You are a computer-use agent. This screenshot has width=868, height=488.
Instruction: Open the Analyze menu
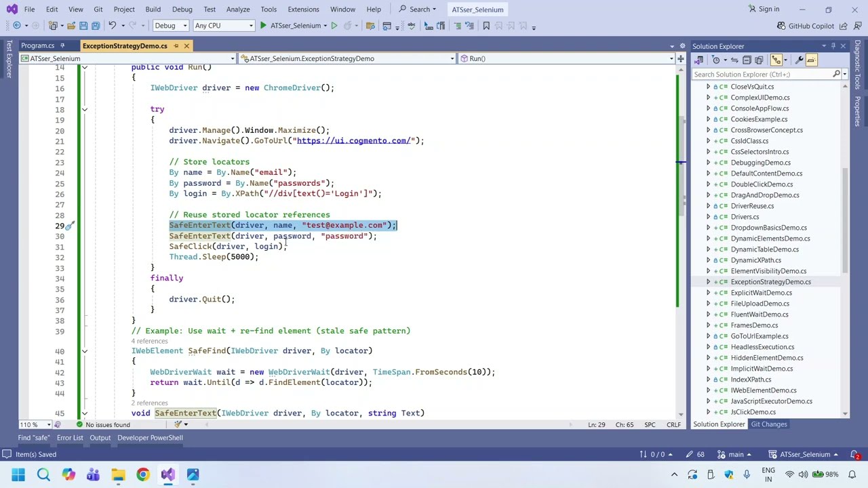238,9
